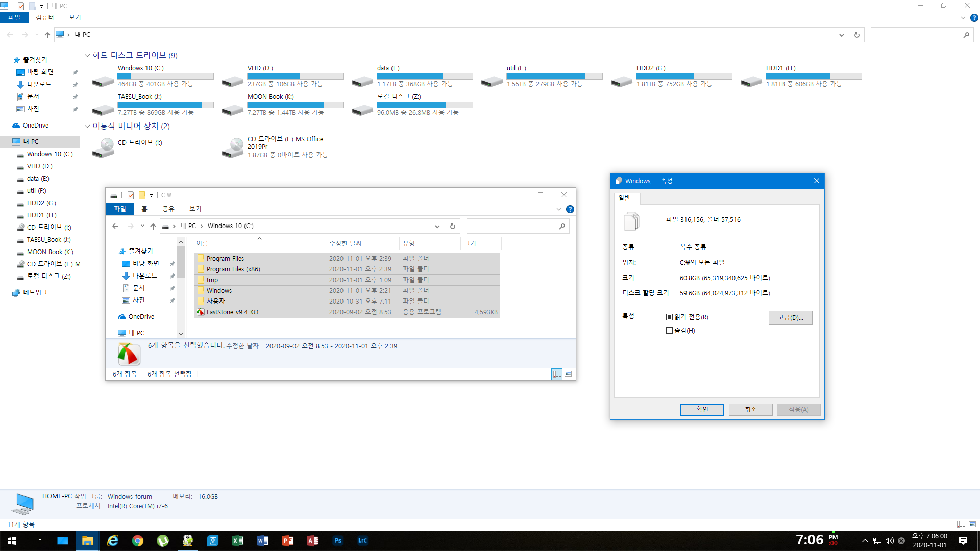Sort by 크기 column header
The width and height of the screenshot is (980, 551).
click(x=481, y=243)
